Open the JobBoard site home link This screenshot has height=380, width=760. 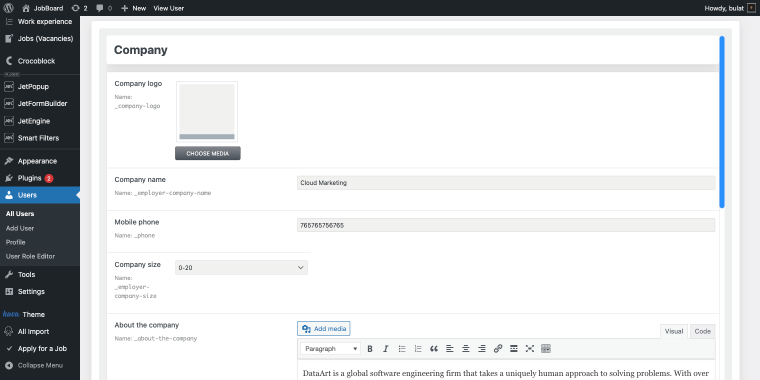(43, 8)
